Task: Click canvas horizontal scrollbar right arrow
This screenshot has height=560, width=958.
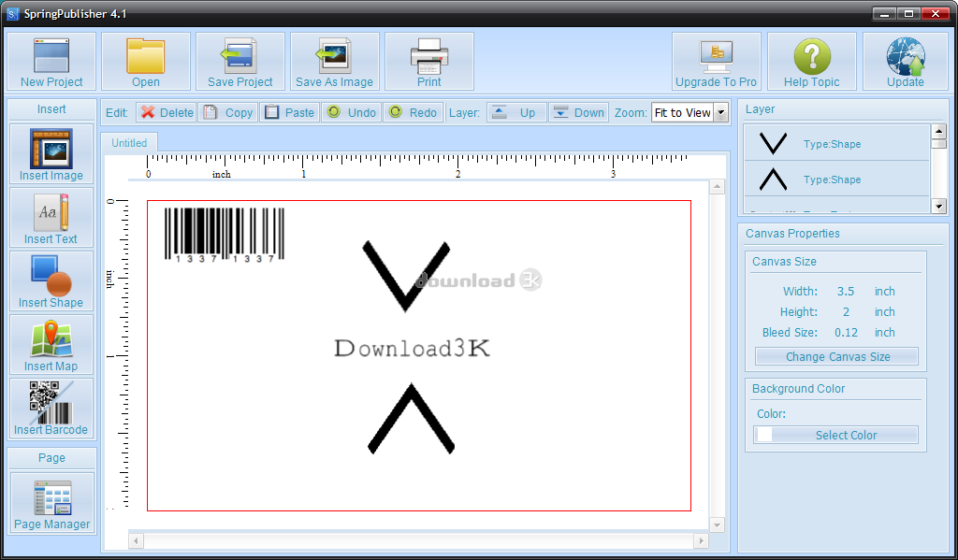Action: [x=702, y=540]
